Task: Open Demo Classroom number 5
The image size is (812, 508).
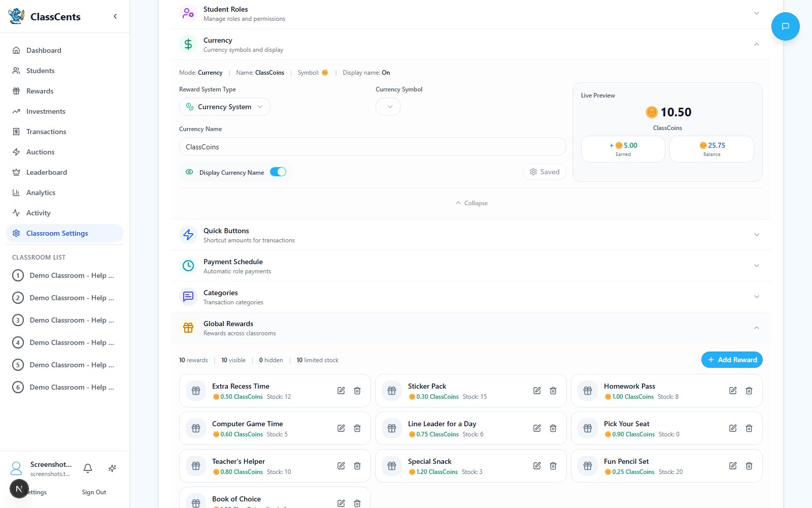Action: pos(64,365)
